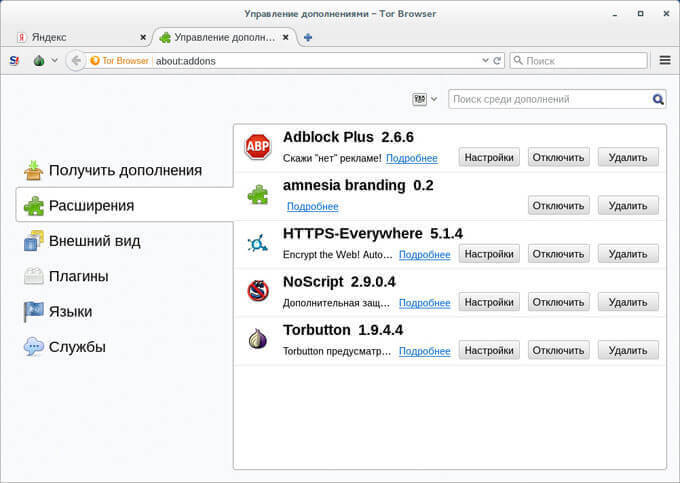The width and height of the screenshot is (680, 483).
Task: Click the Torbutton onion icon in list
Action: click(258, 339)
